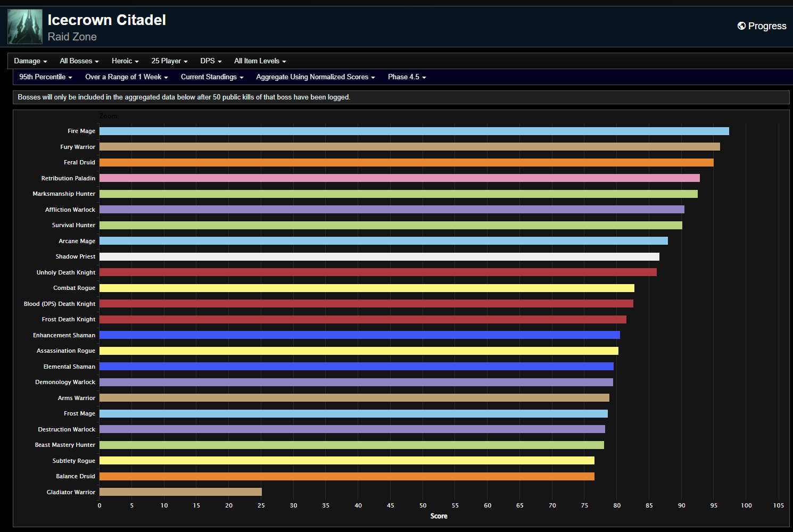Click the Feral Druid orange bar
Screen dimensions: 793x532
pyautogui.click(x=407, y=162)
